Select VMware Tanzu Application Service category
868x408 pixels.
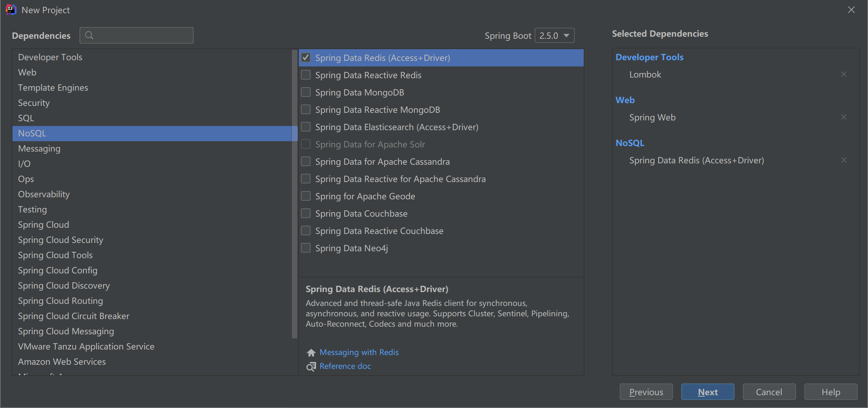(152, 346)
